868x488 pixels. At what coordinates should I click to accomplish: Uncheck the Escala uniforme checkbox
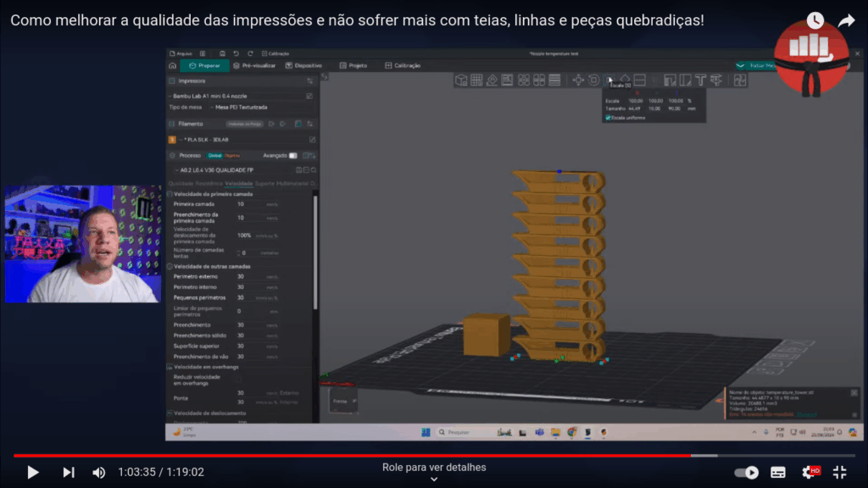[x=608, y=118]
